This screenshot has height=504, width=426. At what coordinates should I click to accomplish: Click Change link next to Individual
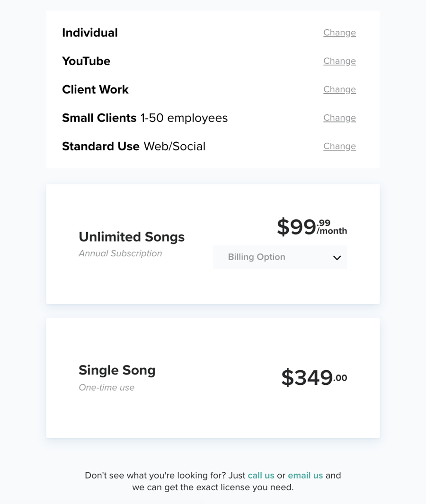(339, 33)
